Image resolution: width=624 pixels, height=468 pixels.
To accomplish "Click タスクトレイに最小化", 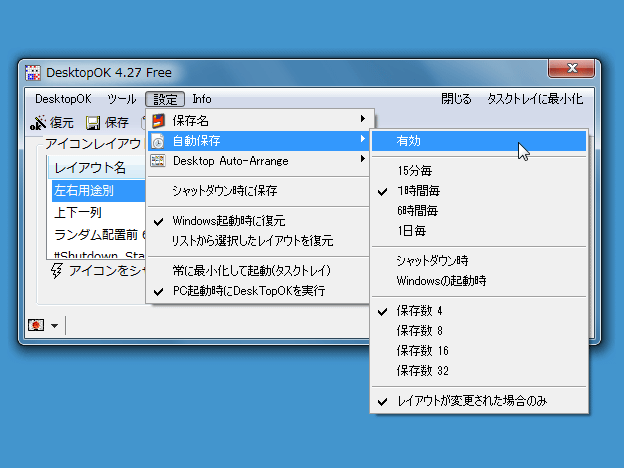I will (535, 99).
